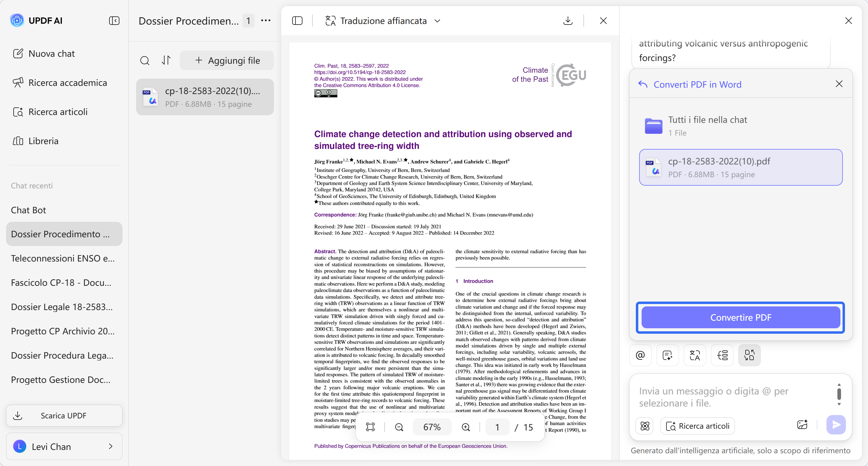Zoom out of the PDF
The height and width of the screenshot is (466, 868).
(399, 427)
